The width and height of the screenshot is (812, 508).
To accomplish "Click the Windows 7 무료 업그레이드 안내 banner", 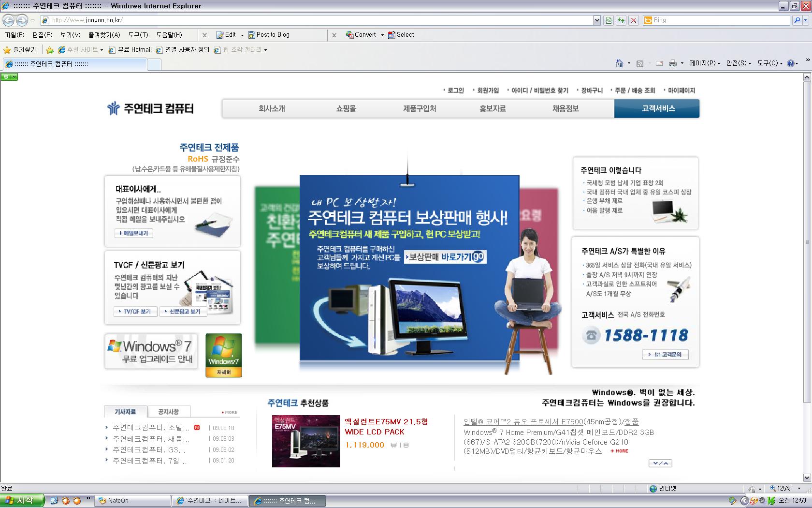I will tap(151, 352).
